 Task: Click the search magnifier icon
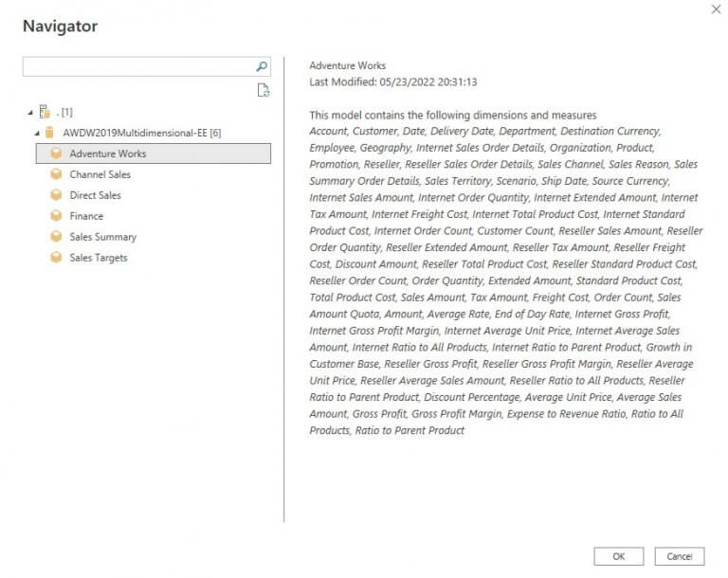(x=262, y=67)
